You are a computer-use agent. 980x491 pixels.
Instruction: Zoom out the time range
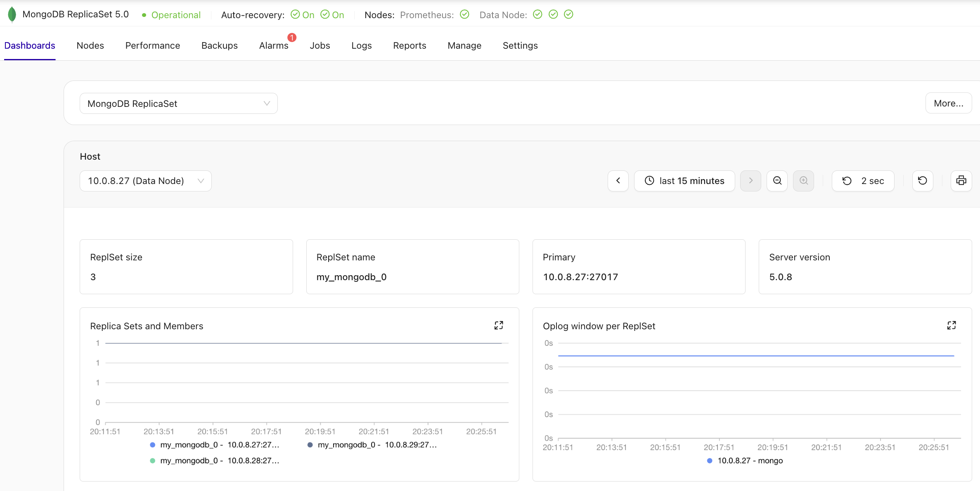(777, 181)
